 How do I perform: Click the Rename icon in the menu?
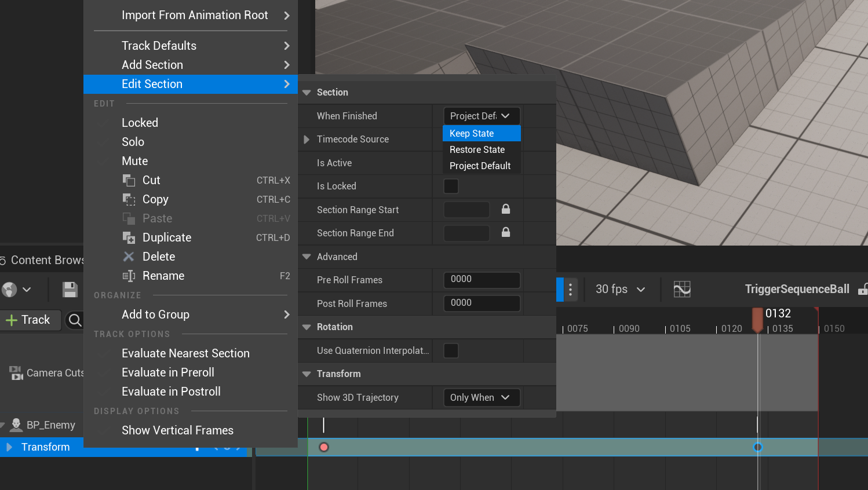[x=129, y=276]
